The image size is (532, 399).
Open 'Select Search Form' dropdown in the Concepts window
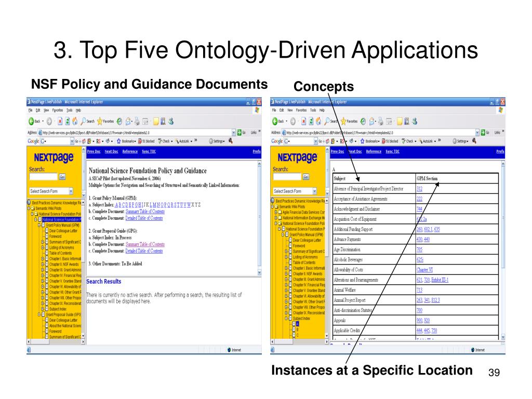pos(295,191)
